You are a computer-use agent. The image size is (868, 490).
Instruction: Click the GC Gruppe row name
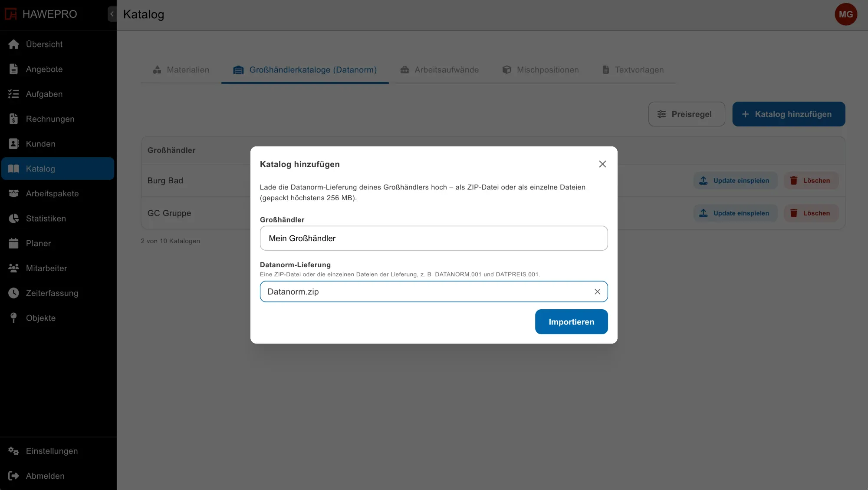169,213
